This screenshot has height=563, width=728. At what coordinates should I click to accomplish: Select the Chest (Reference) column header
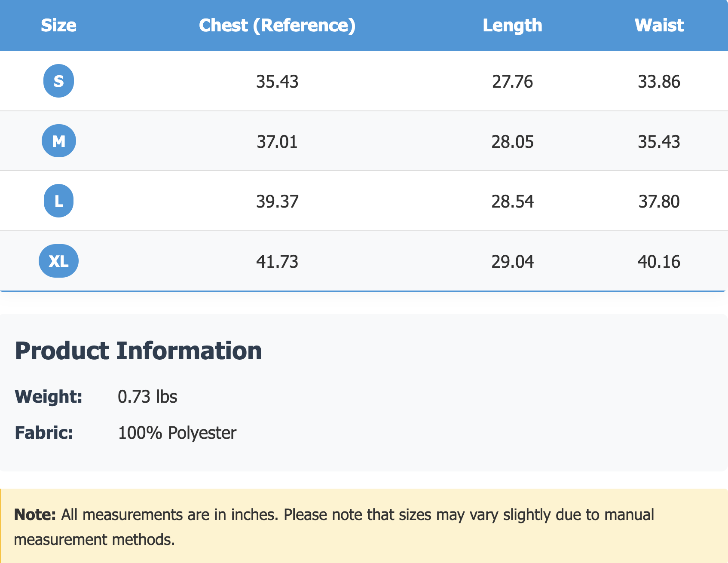coord(277,25)
